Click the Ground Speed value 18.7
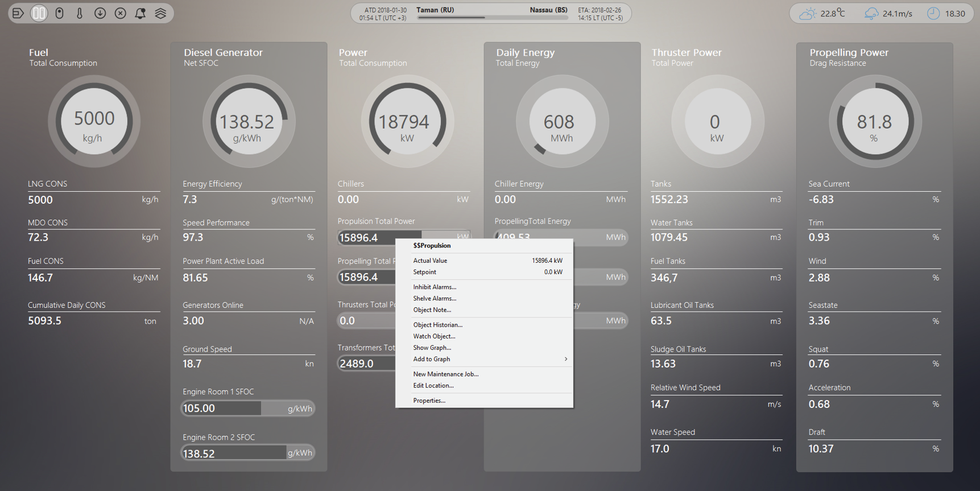This screenshot has height=491, width=980. pos(192,364)
